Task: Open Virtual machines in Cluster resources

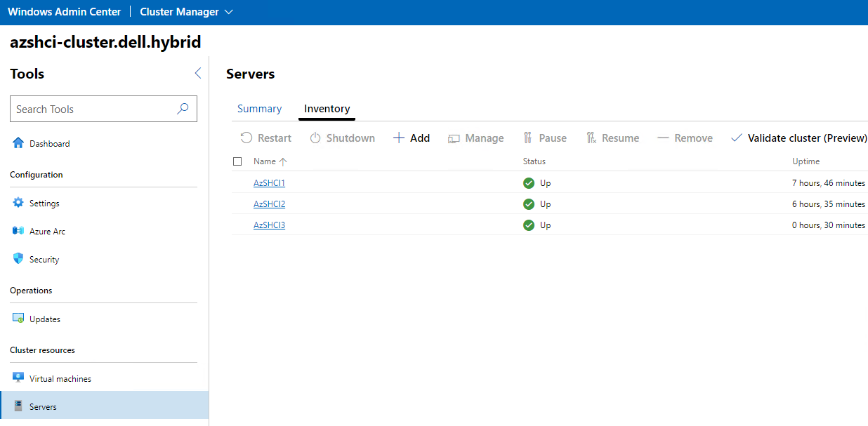Action: (x=60, y=379)
